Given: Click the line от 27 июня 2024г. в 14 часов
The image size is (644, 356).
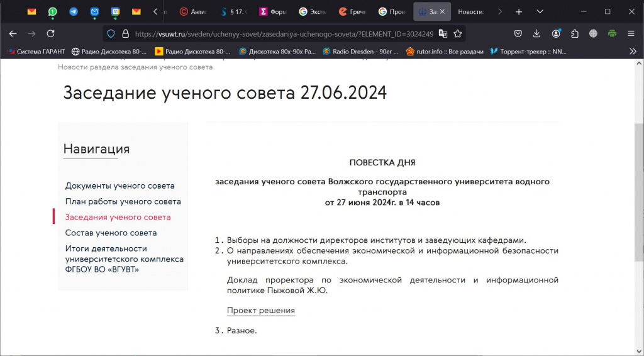Looking at the screenshot, I should (382, 203).
